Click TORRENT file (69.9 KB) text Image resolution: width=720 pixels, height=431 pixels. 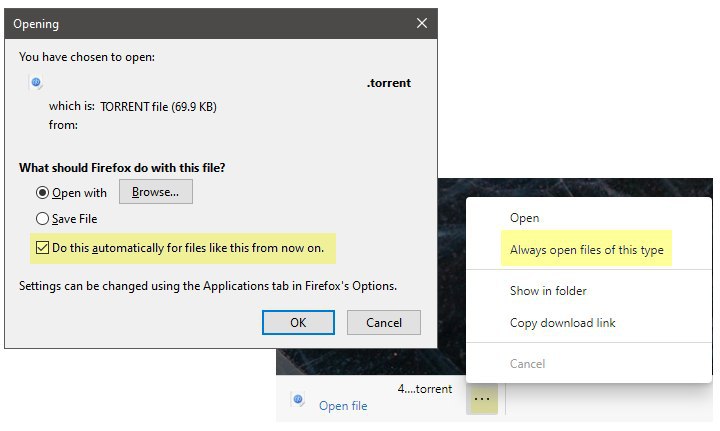(158, 106)
